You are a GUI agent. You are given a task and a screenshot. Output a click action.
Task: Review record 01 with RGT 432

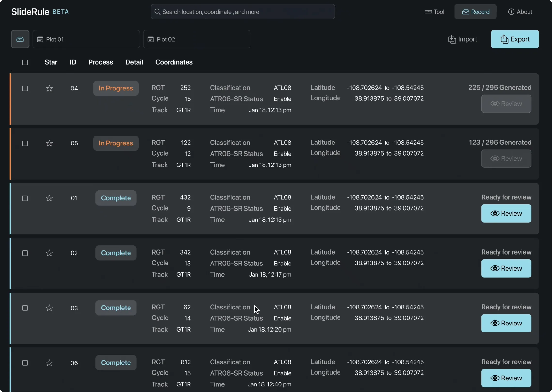coord(506,213)
